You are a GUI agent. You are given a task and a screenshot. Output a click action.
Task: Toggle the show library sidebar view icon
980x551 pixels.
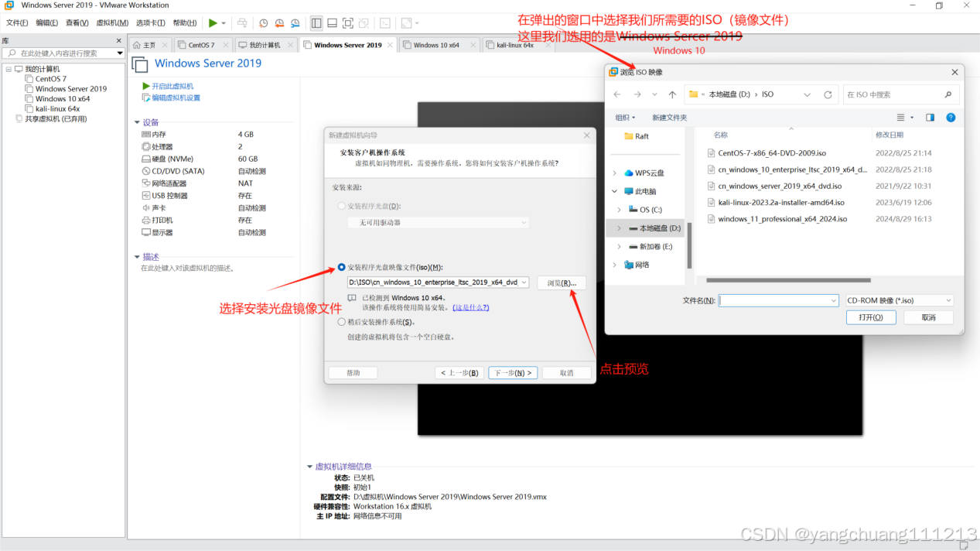click(316, 23)
